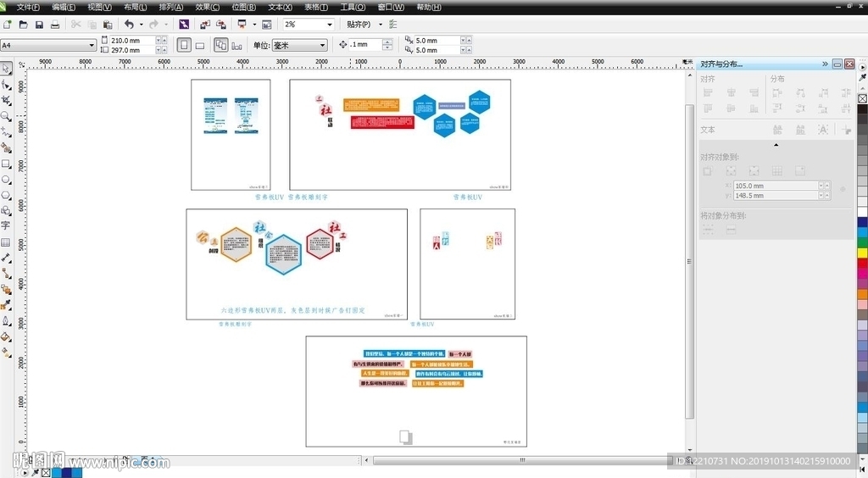Screen dimensions: 868x478
Task: Click the Save floppy disk icon
Action: point(39,25)
